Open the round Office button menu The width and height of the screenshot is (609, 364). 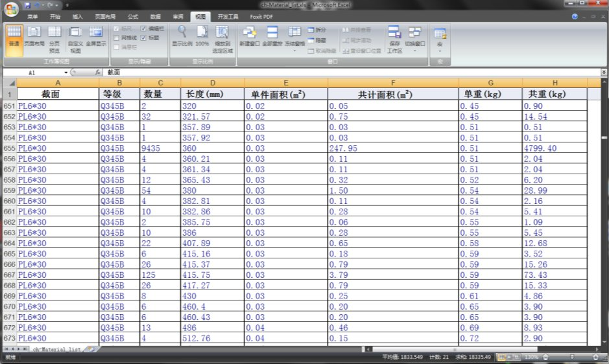click(x=11, y=9)
